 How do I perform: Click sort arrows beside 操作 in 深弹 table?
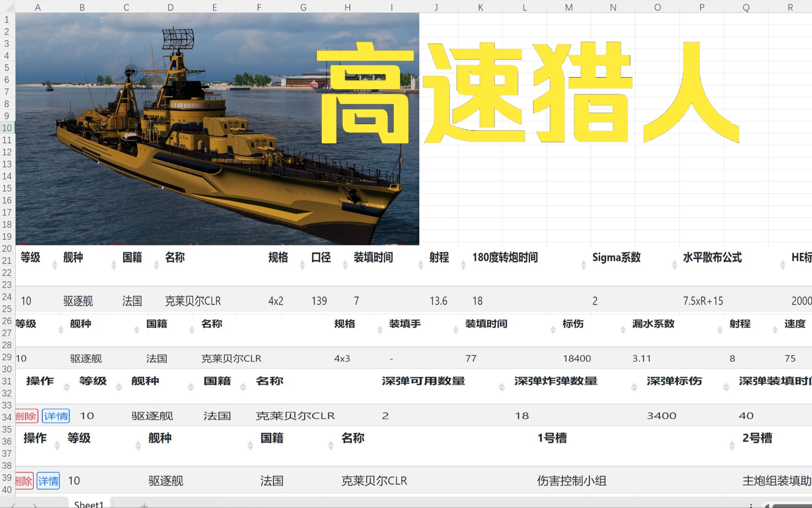pyautogui.click(x=67, y=387)
